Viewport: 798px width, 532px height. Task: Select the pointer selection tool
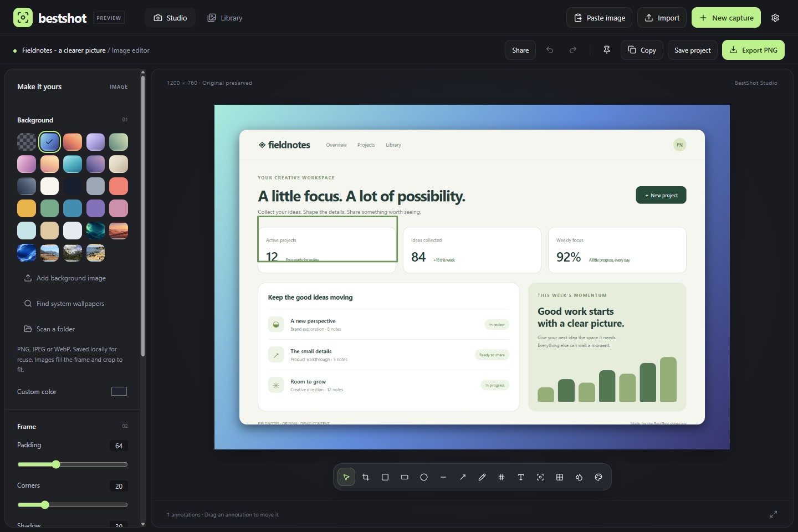tap(346, 477)
